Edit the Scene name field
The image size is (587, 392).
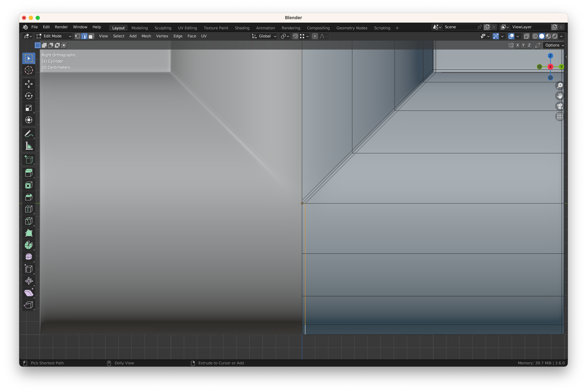(459, 27)
